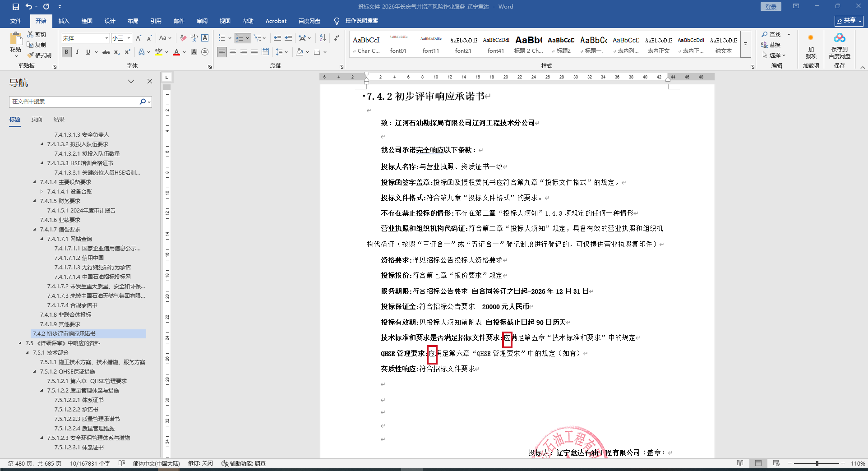Image resolution: width=868 pixels, height=471 pixels.
Task: Switch to the 审阅 ribbon tab
Action: click(202, 21)
